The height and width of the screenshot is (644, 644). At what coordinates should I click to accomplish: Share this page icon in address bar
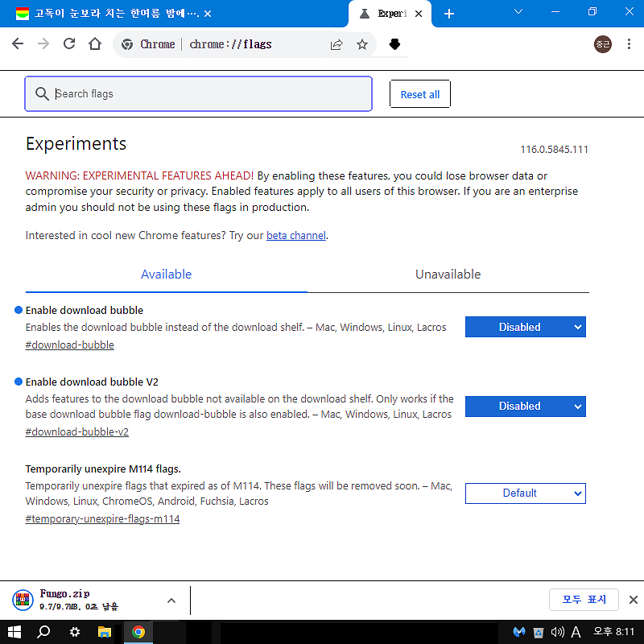point(336,44)
